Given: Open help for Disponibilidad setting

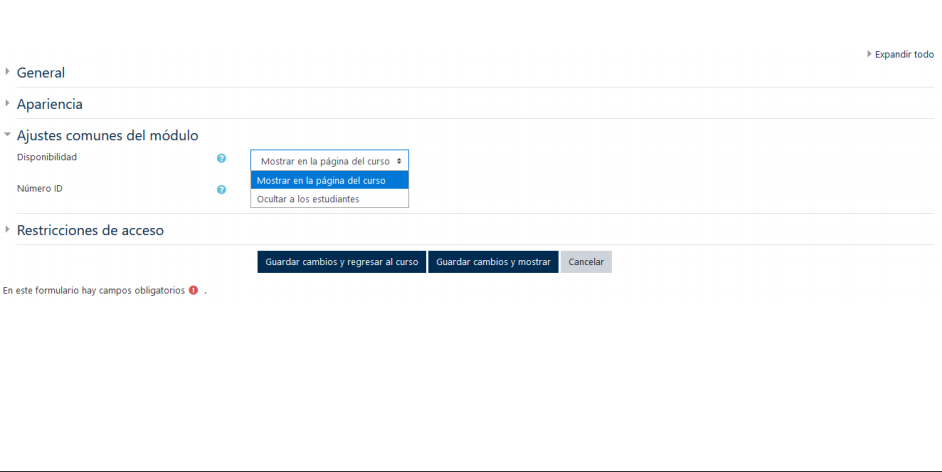Looking at the screenshot, I should coord(221,159).
